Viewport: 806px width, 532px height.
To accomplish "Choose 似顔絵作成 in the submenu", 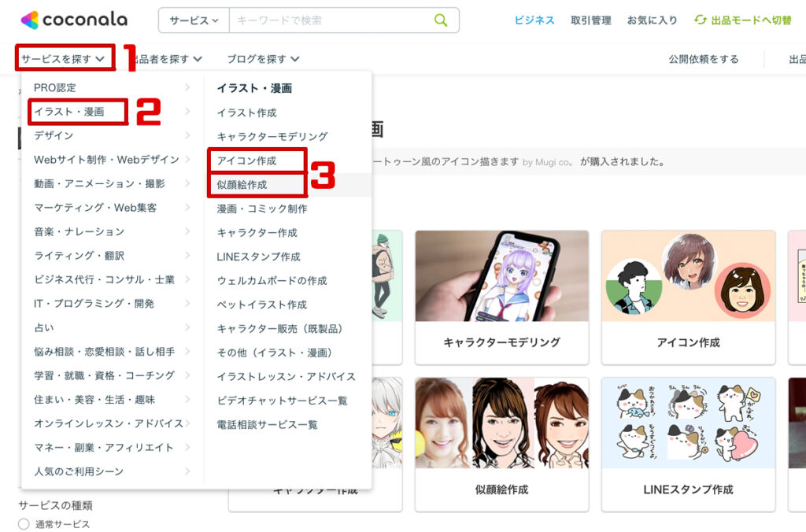I will pos(242,184).
